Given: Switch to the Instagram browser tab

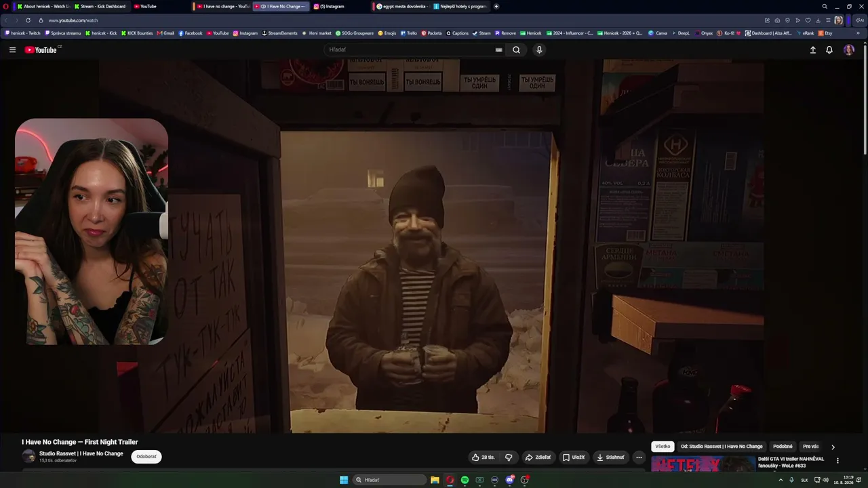Looking at the screenshot, I should click(339, 6).
